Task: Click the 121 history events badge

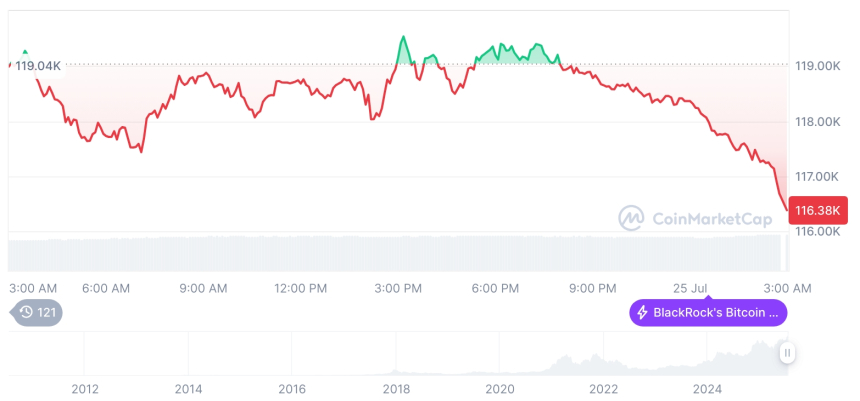Action: coord(38,313)
